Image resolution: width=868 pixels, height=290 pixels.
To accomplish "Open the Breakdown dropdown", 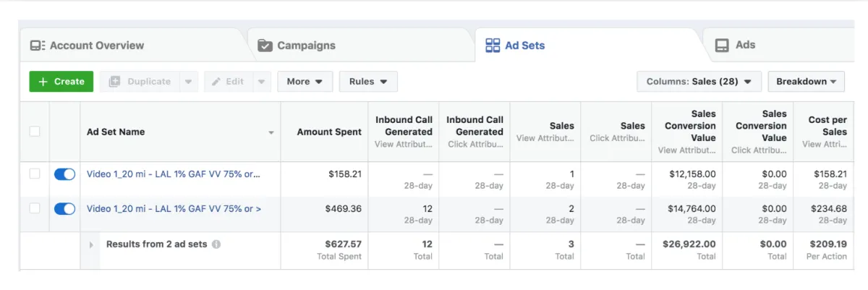I will [806, 82].
